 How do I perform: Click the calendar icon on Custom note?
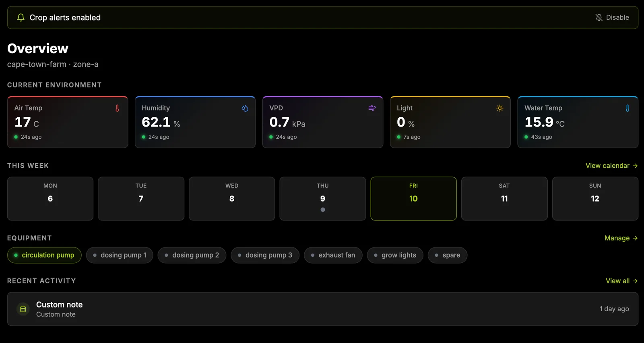[x=23, y=309]
